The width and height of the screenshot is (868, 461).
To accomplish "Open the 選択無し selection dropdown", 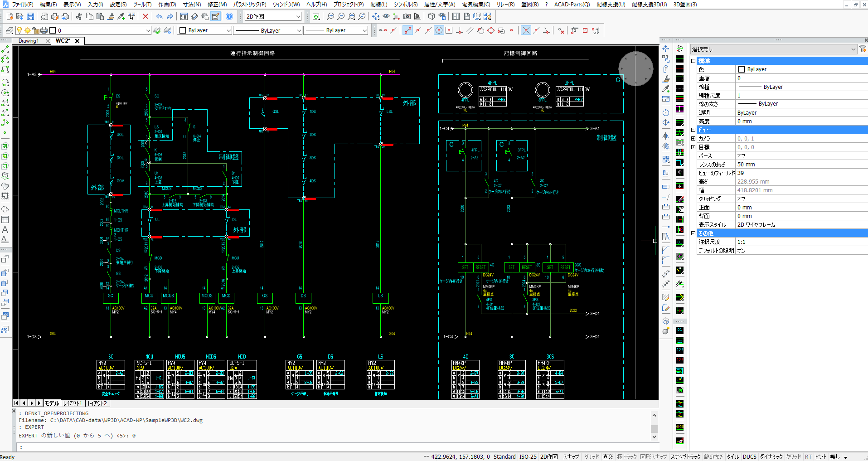I will (773, 49).
